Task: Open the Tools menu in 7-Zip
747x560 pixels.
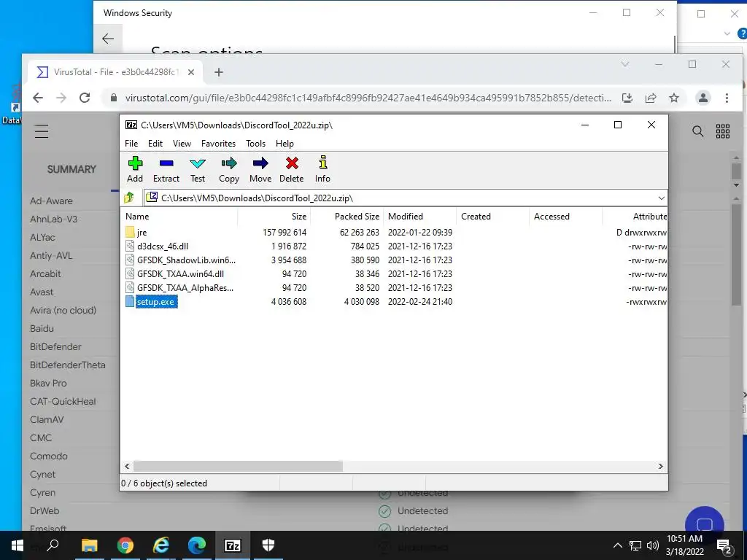Action: click(x=256, y=144)
